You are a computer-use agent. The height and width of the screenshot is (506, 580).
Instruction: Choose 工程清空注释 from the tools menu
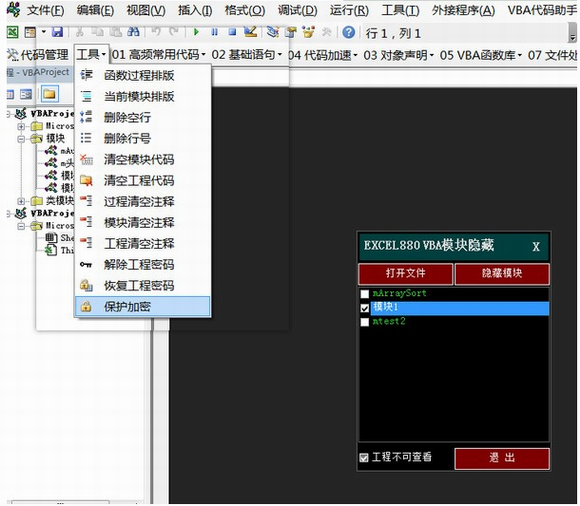(x=143, y=244)
